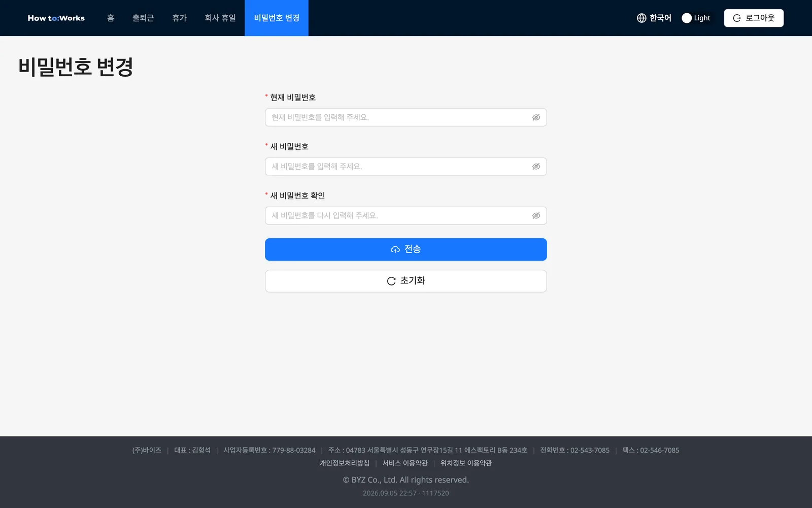Focus the 새 비밀번호 확인 input field
812x508 pixels.
coord(405,215)
